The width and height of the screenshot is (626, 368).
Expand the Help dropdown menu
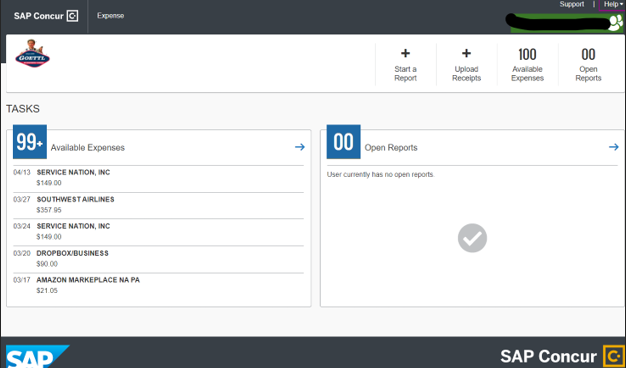point(613,4)
